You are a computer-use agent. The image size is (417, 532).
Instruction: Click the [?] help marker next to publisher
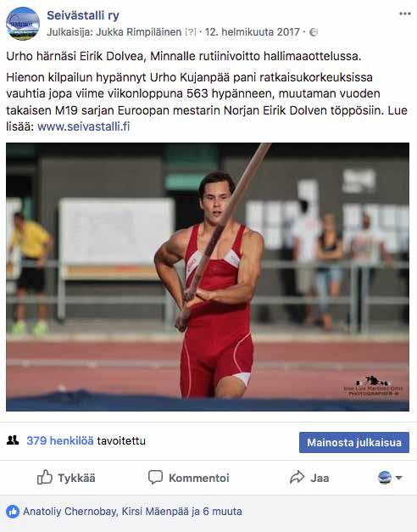[x=191, y=32]
